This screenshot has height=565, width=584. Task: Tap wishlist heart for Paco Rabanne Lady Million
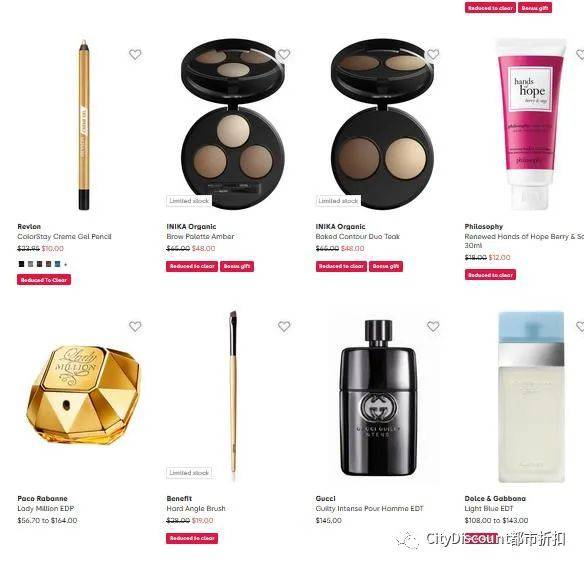tap(135, 326)
